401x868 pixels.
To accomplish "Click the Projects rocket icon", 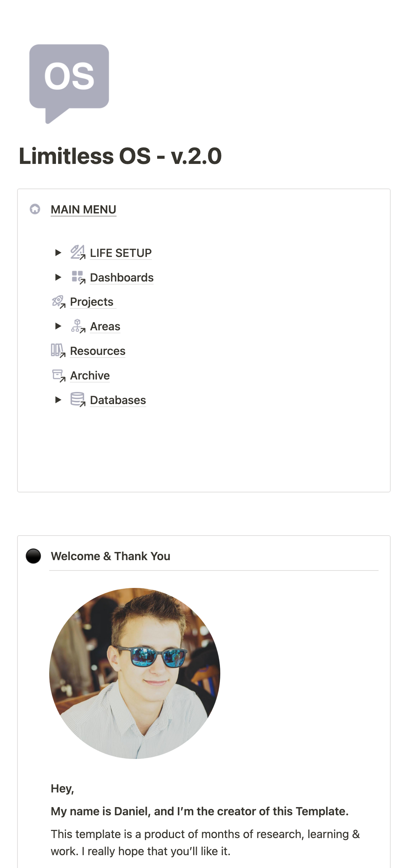I will point(58,302).
